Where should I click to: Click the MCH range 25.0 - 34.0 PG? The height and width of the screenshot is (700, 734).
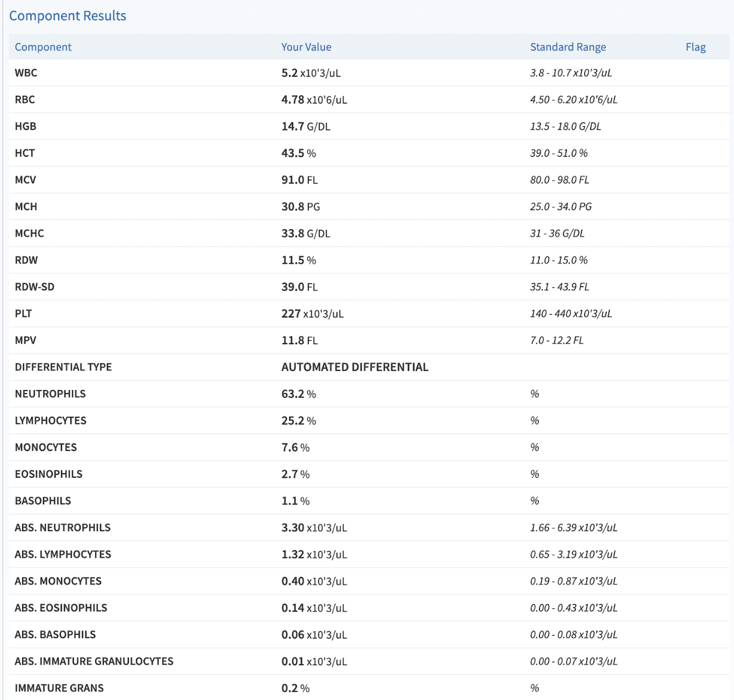561,207
